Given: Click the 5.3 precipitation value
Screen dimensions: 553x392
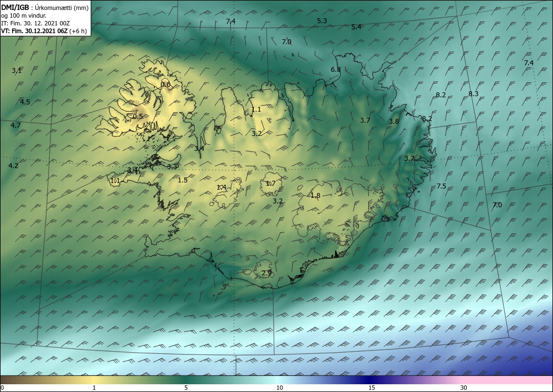Looking at the screenshot, I should click(x=322, y=21).
